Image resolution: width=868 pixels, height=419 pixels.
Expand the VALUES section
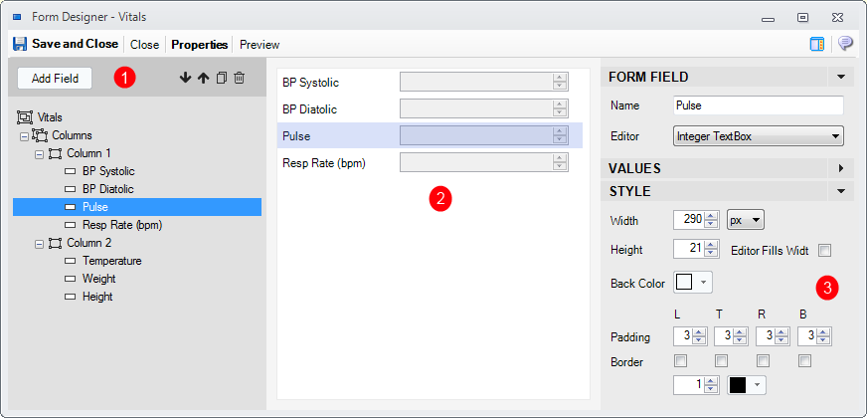pos(840,168)
